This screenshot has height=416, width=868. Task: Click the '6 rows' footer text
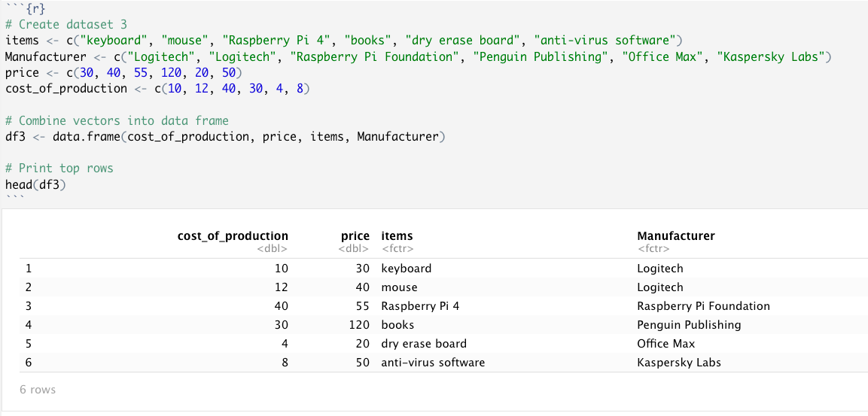coord(38,390)
